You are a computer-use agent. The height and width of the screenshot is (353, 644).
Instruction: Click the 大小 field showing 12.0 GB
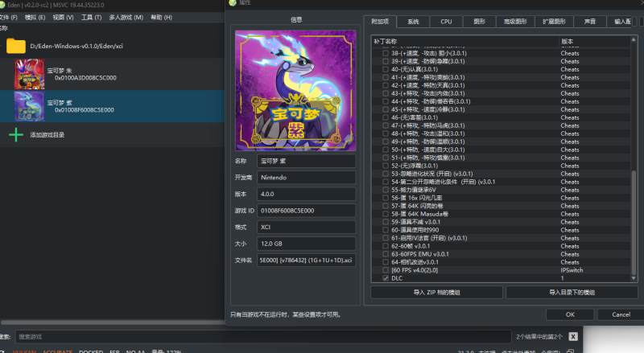pyautogui.click(x=307, y=244)
